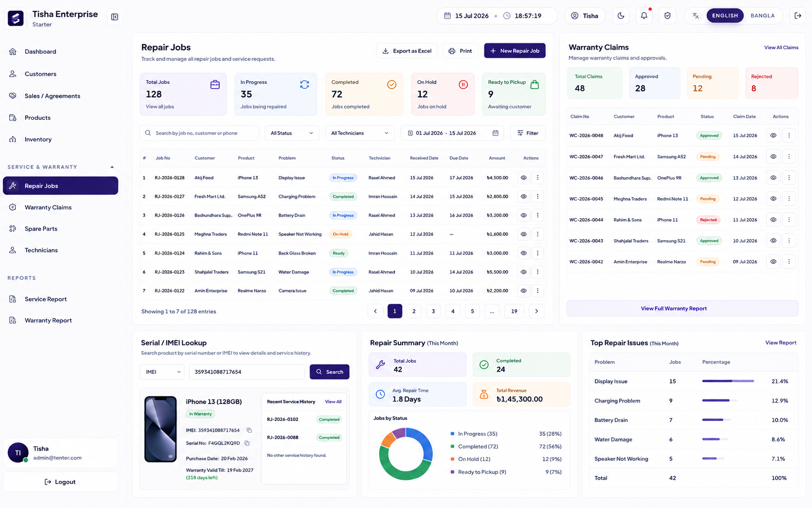
Task: Open the calendar icon in the date range field
Action: click(x=495, y=133)
